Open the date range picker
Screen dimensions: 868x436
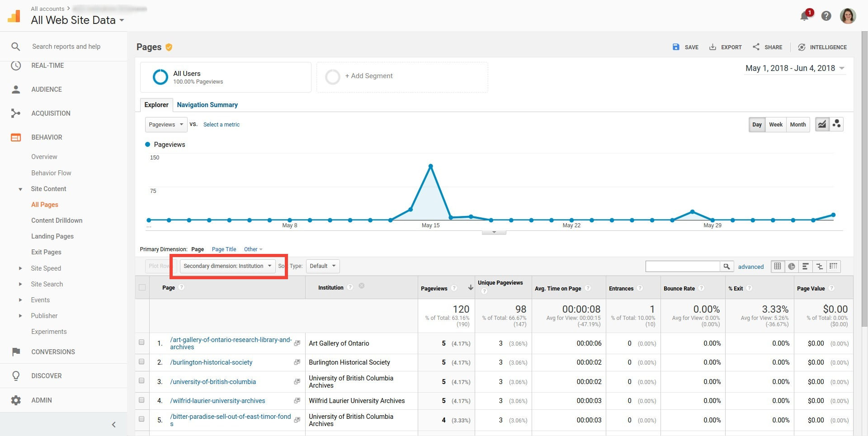(795, 68)
